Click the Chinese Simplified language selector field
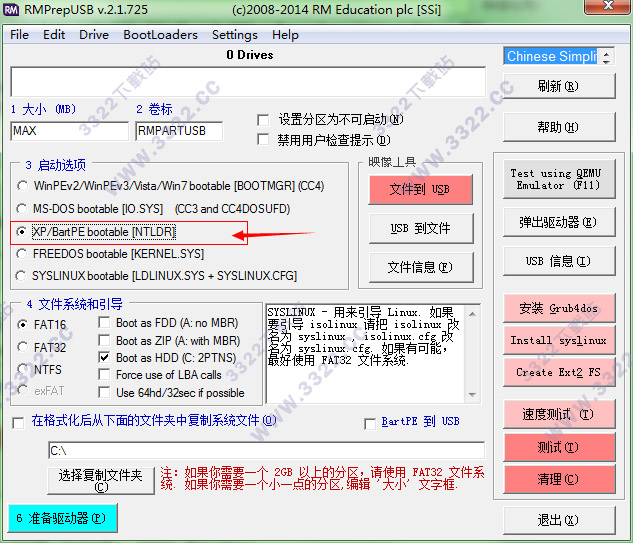The image size is (633, 543). 551,56
